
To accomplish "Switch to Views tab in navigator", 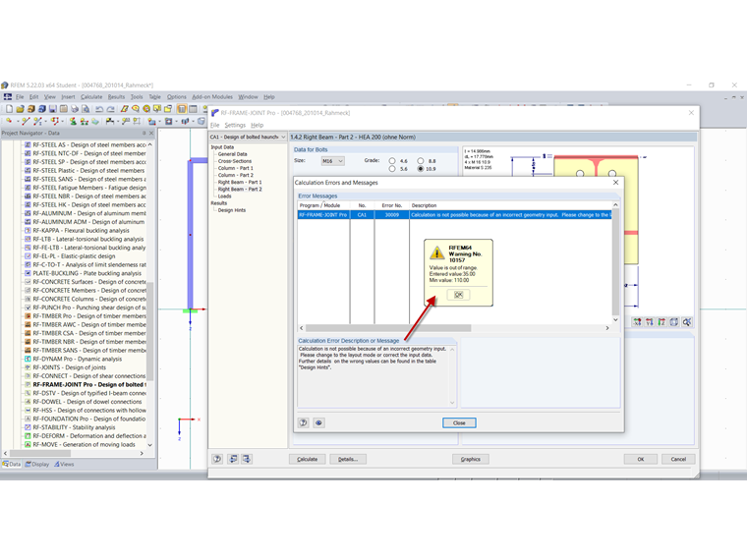I will tap(64, 465).
